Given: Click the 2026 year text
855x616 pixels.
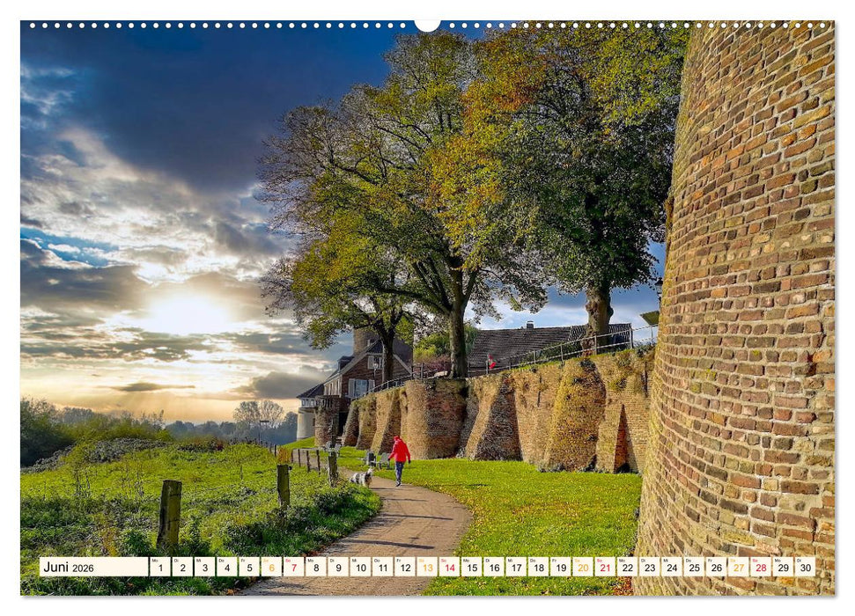Looking at the screenshot, I should tap(84, 568).
